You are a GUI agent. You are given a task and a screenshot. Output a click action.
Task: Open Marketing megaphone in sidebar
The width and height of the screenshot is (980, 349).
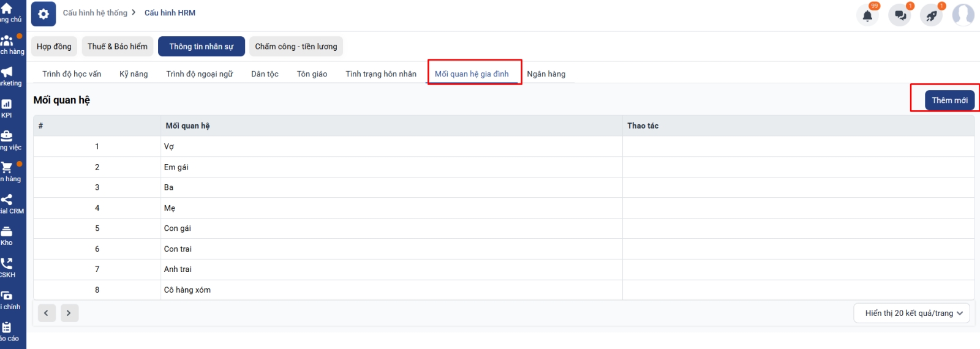[x=7, y=76]
